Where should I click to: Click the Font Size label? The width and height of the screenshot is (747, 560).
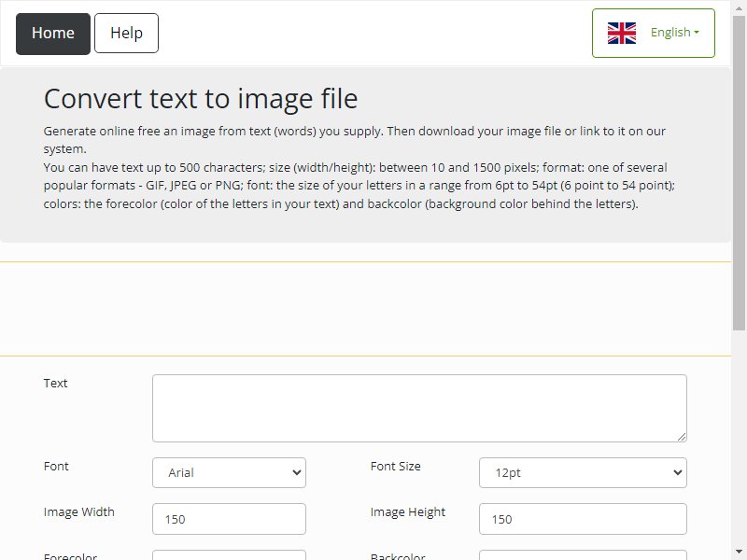(x=395, y=466)
